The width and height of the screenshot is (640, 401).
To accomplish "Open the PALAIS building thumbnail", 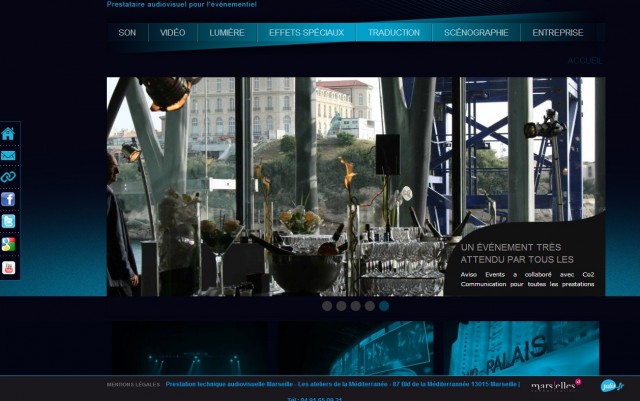I will coord(521,348).
